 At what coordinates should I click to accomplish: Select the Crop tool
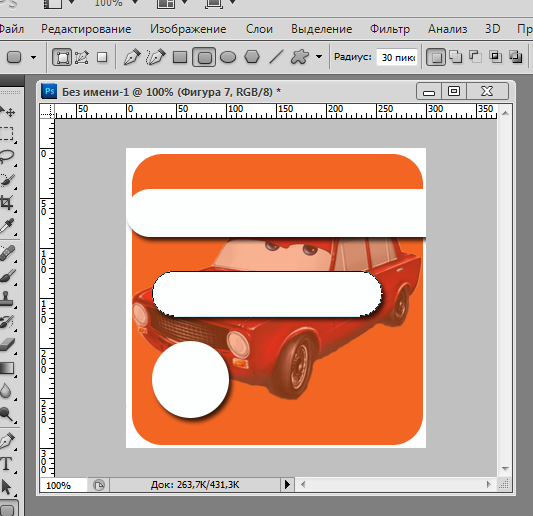click(x=7, y=203)
